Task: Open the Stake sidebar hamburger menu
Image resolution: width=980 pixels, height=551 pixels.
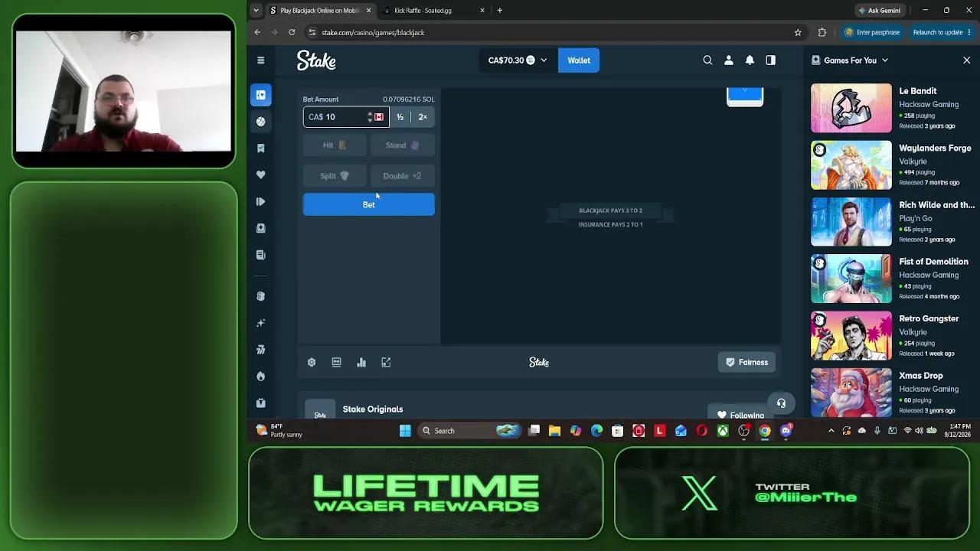Action: pyautogui.click(x=260, y=60)
